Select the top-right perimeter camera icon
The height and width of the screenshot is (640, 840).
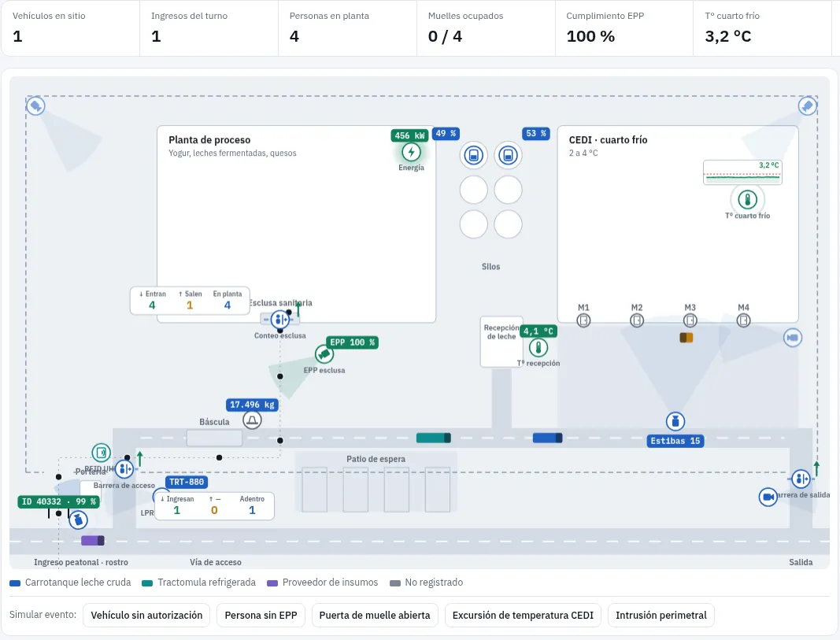[807, 105]
